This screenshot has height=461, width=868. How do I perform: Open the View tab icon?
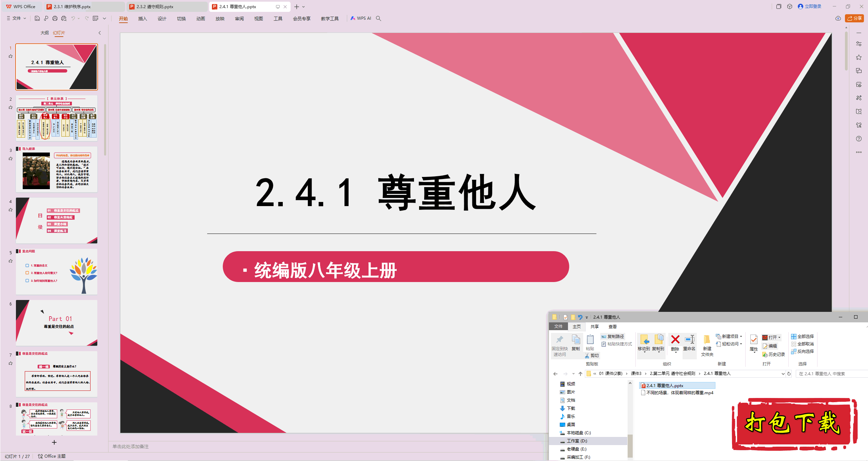[x=257, y=18]
